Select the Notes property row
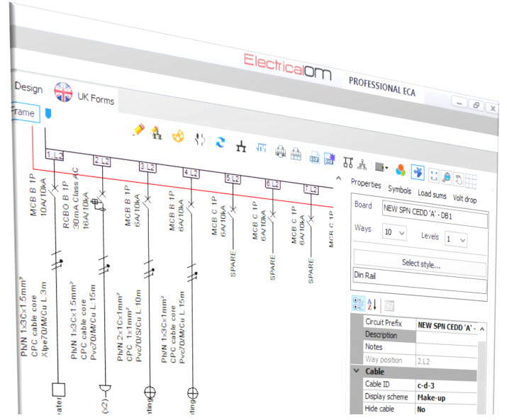This screenshot has width=507, height=420. click(x=420, y=348)
